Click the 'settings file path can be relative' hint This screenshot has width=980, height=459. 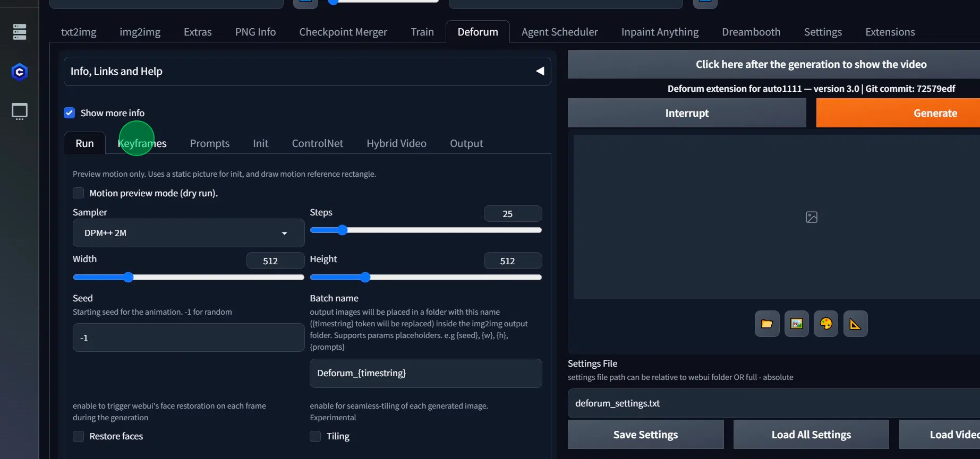680,377
